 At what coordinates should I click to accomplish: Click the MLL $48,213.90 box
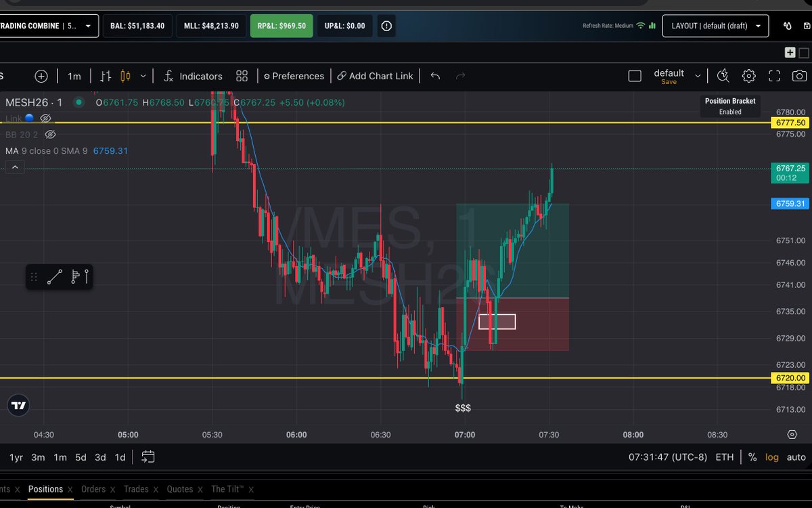tap(211, 26)
